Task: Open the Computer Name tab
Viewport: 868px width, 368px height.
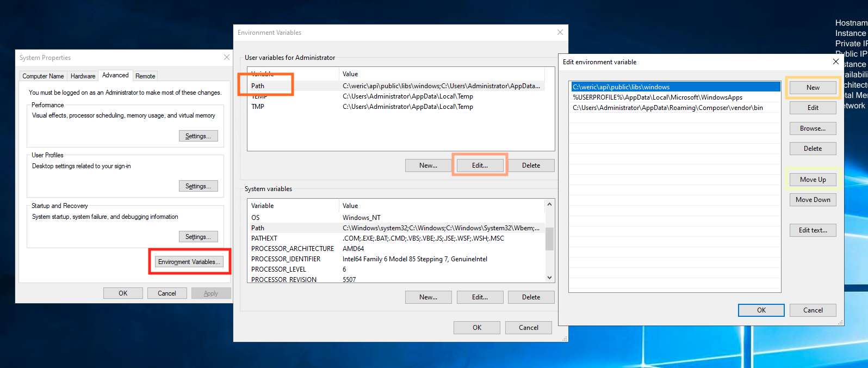Action: pyautogui.click(x=43, y=76)
